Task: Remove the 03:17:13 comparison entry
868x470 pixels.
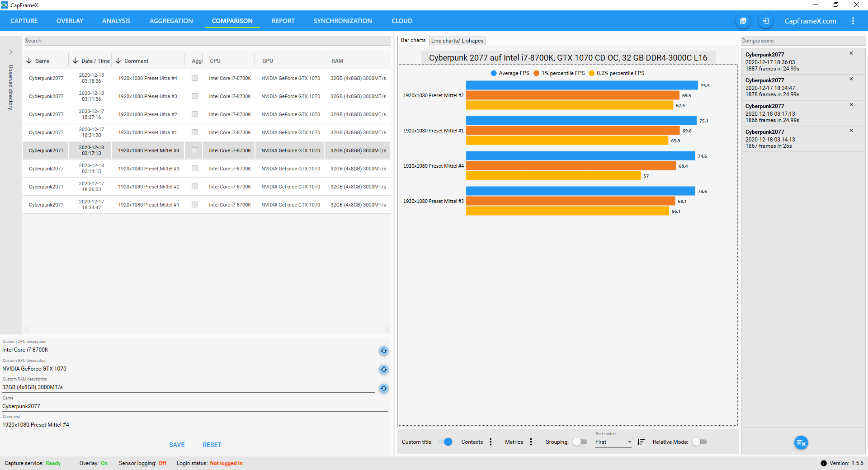Action: (851, 105)
